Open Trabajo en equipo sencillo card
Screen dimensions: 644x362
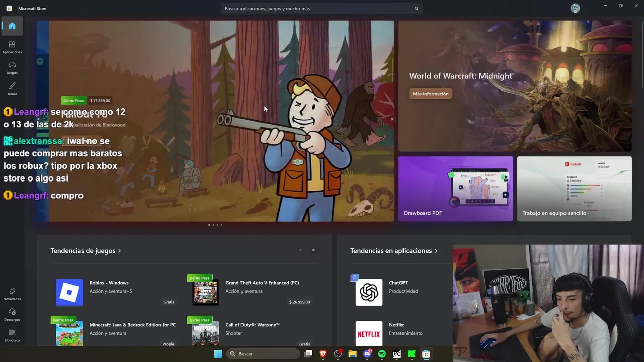pos(574,189)
